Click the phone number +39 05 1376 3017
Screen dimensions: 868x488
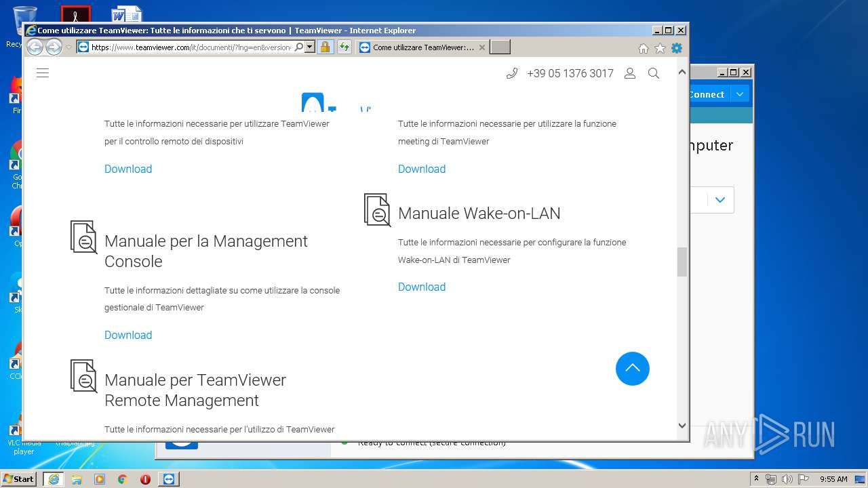point(570,73)
